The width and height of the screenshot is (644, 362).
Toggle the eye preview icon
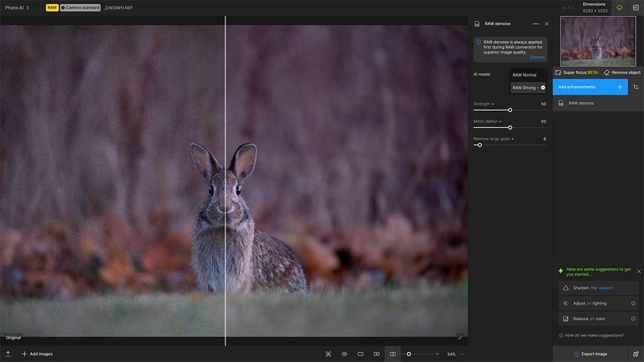click(x=344, y=354)
